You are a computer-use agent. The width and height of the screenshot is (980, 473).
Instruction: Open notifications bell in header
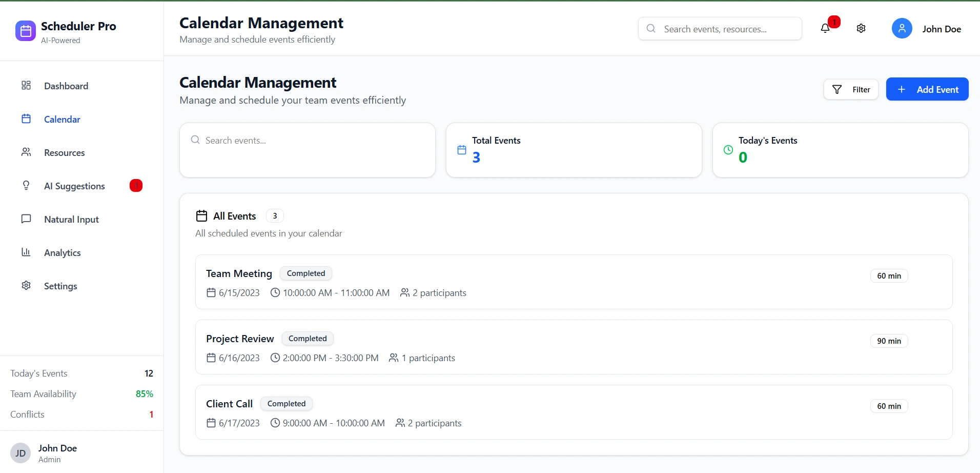pos(825,29)
